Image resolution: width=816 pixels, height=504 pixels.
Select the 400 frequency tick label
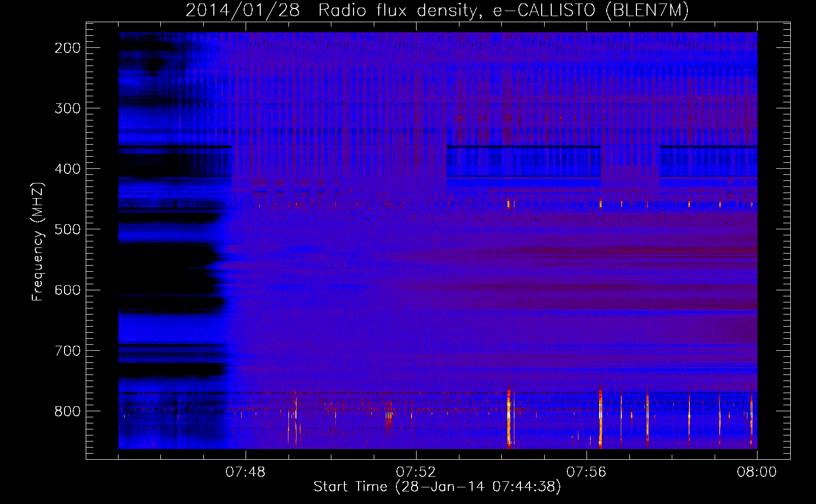point(68,169)
